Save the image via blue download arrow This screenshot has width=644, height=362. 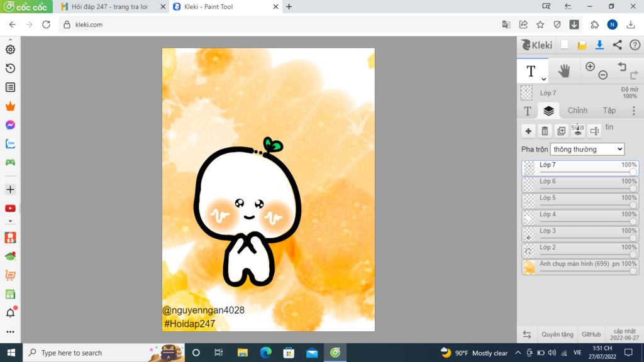[599, 45]
